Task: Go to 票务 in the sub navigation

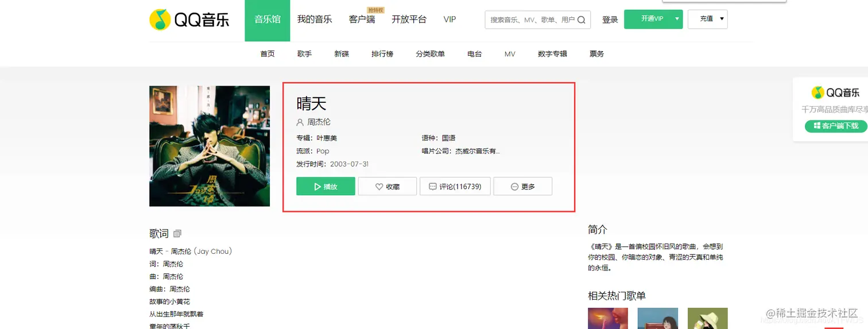Action: 596,54
